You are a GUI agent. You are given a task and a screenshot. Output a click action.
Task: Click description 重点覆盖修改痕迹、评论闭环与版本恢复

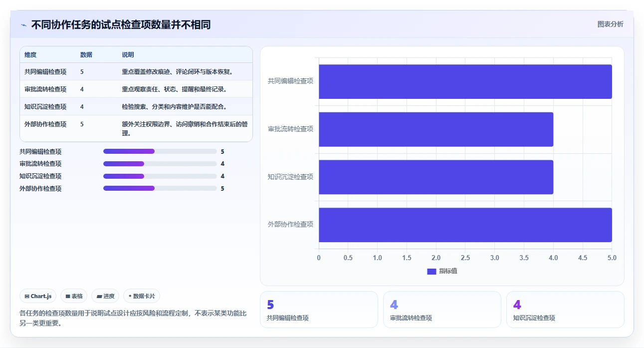(178, 72)
